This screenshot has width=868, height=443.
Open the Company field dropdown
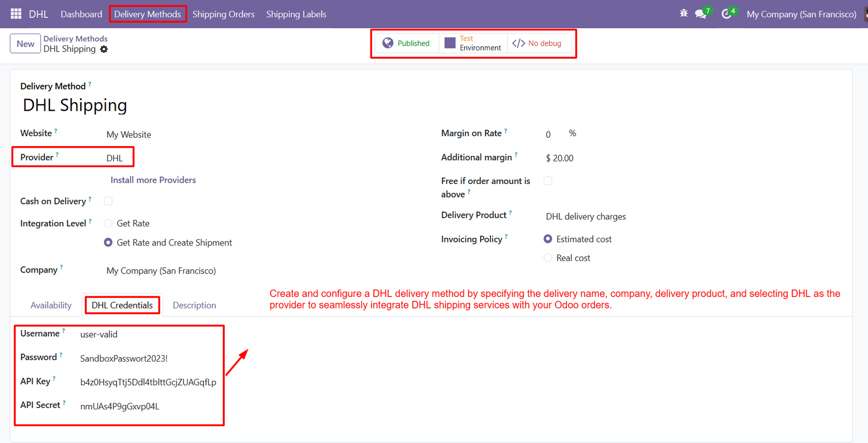tap(161, 271)
